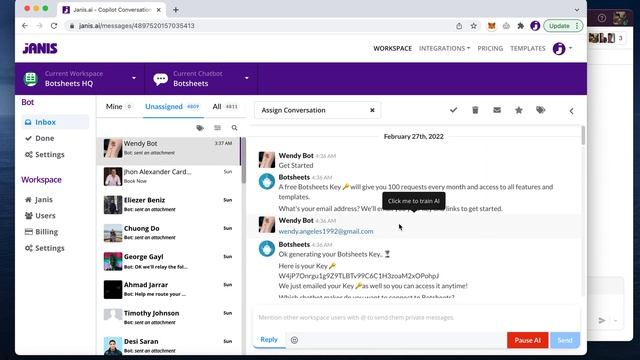
Task: Switch to the All conversations tab
Action: tap(225, 107)
